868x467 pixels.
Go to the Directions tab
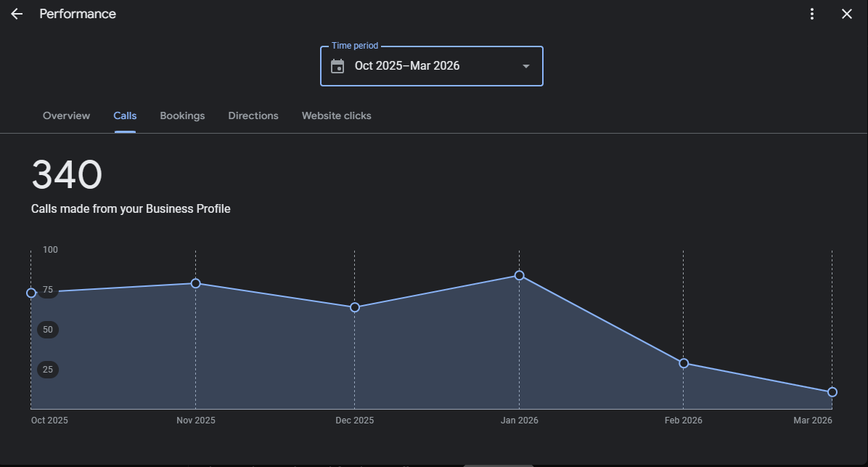click(253, 115)
